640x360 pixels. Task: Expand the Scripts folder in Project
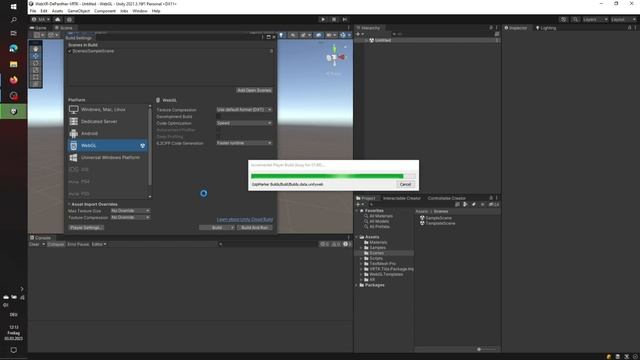(x=361, y=258)
